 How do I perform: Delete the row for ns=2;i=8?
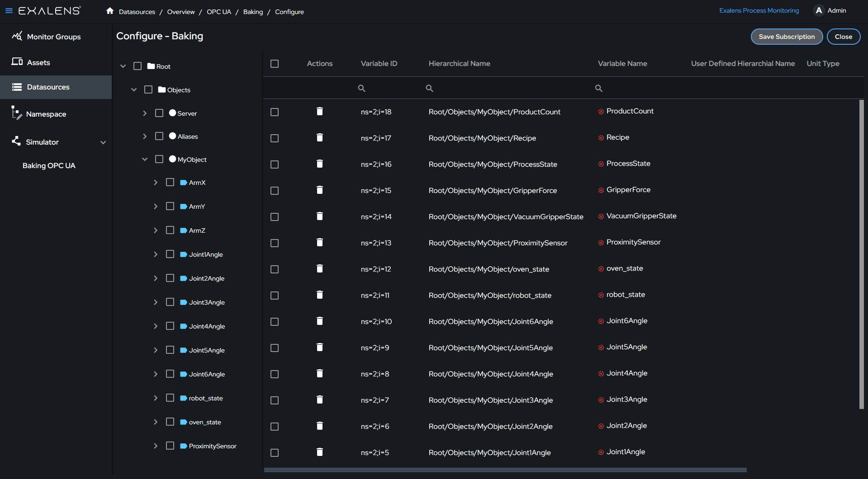320,373
